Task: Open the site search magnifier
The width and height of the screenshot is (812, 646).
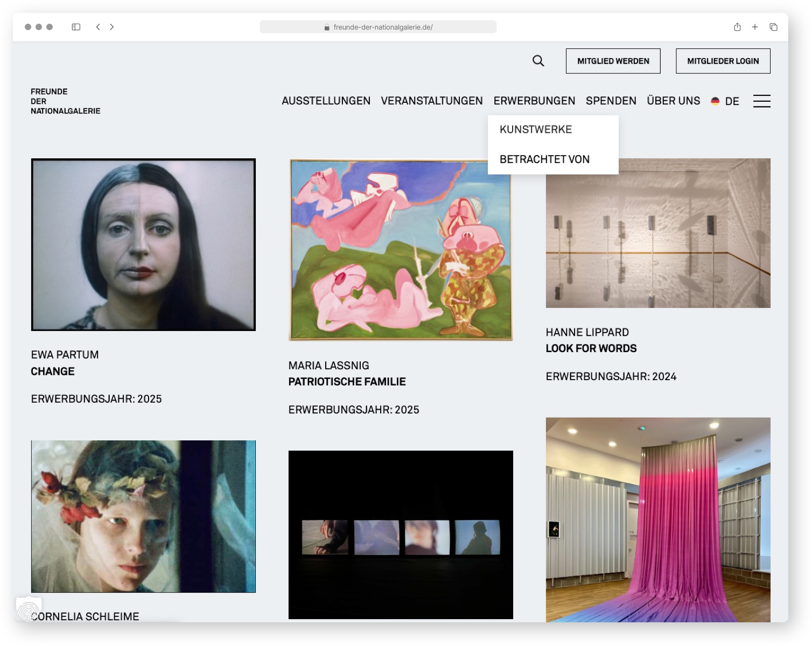Action: coord(538,61)
